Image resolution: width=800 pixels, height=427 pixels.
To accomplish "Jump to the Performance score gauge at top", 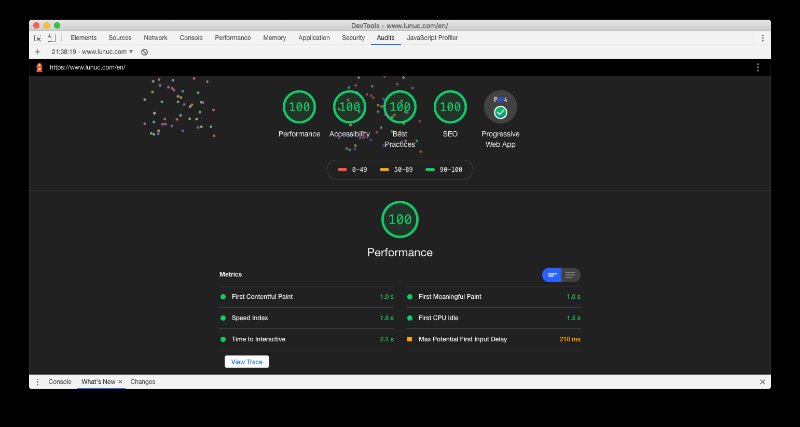I will (x=299, y=107).
